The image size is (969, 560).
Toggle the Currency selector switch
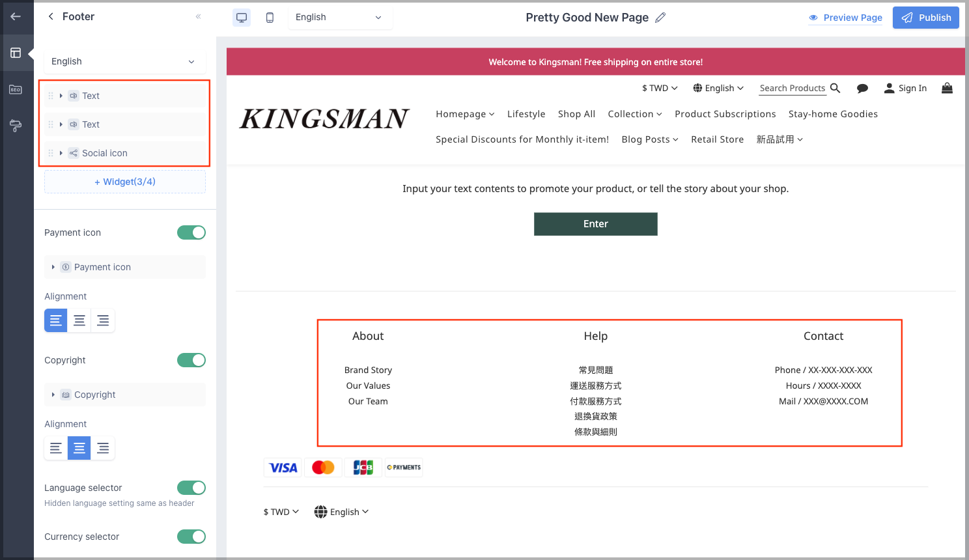click(x=191, y=537)
